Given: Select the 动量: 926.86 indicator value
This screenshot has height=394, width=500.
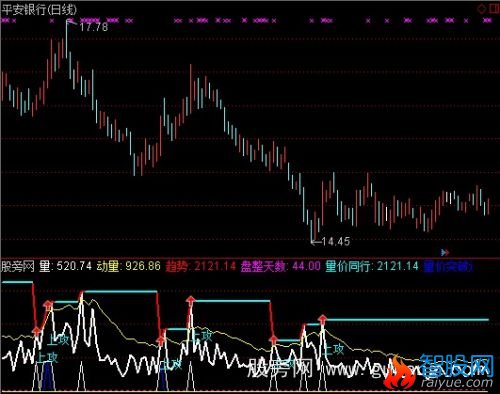Looking at the screenshot, I should tap(129, 266).
